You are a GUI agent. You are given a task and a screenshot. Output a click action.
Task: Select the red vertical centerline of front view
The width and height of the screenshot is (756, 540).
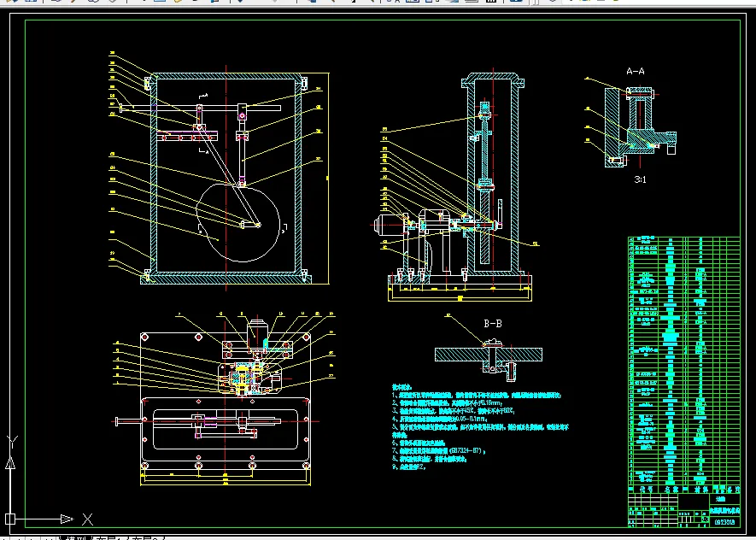pos(226,178)
